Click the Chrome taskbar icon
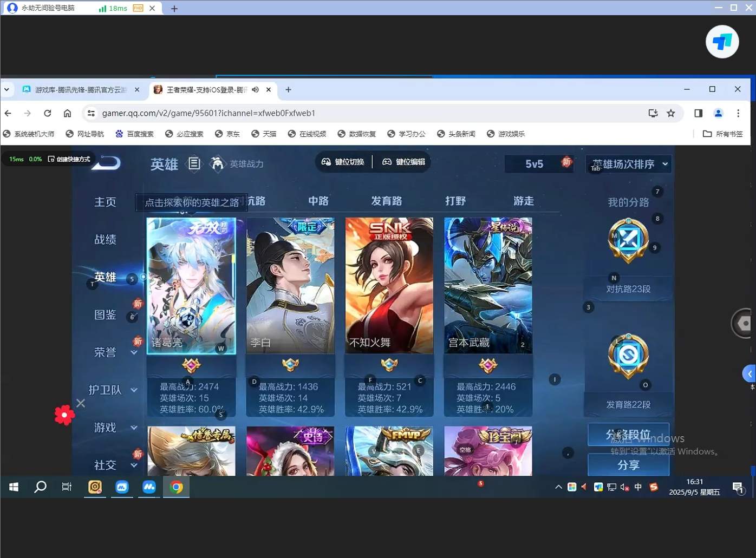 pyautogui.click(x=176, y=487)
